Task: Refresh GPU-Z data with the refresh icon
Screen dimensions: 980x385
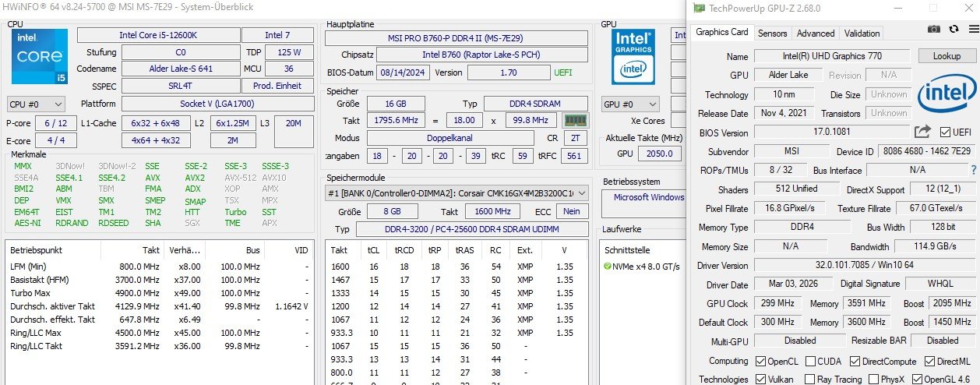Action: tap(953, 29)
